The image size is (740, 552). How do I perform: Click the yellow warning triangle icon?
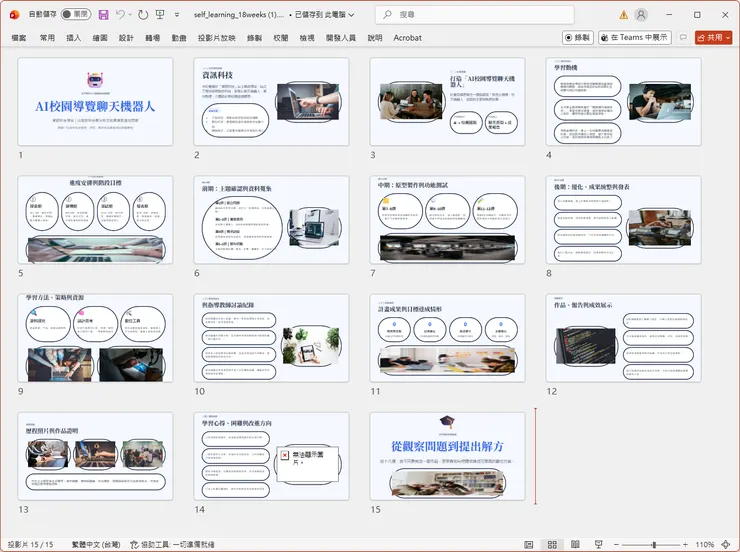pos(623,15)
